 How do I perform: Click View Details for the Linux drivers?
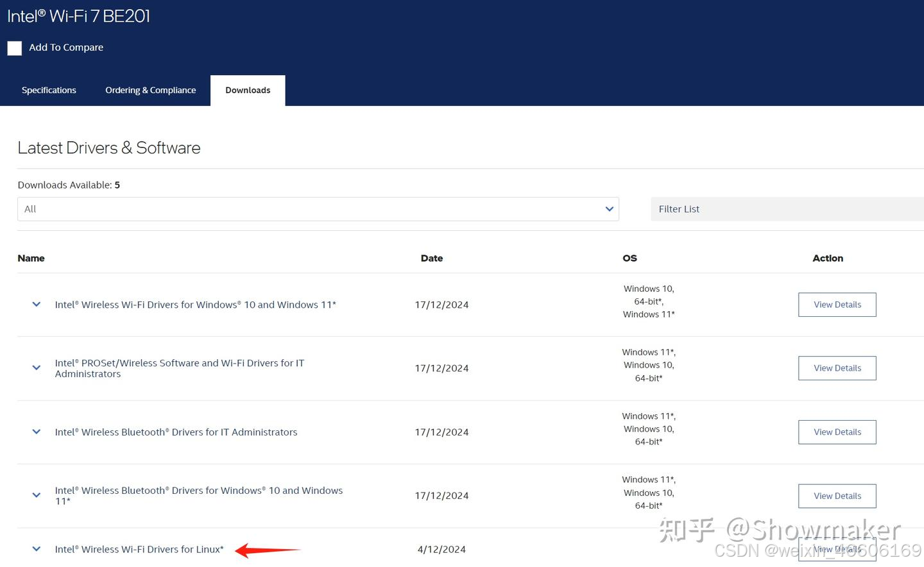[837, 549]
